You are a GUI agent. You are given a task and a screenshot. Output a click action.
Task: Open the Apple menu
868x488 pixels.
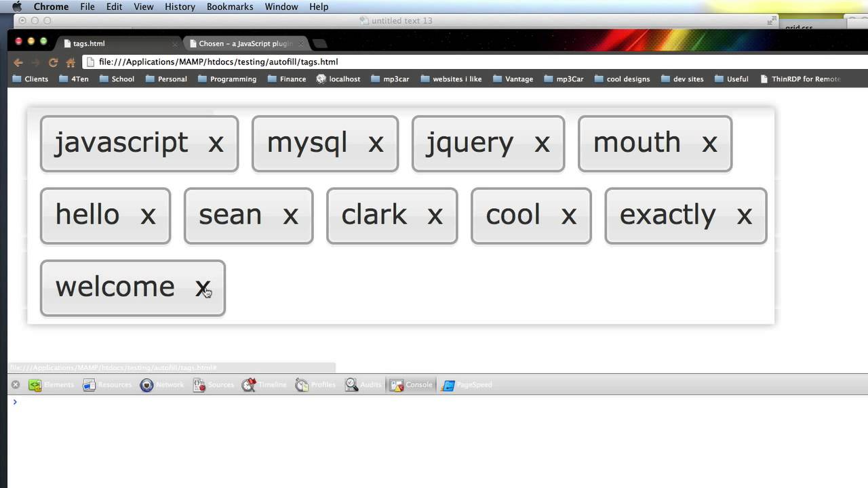17,7
